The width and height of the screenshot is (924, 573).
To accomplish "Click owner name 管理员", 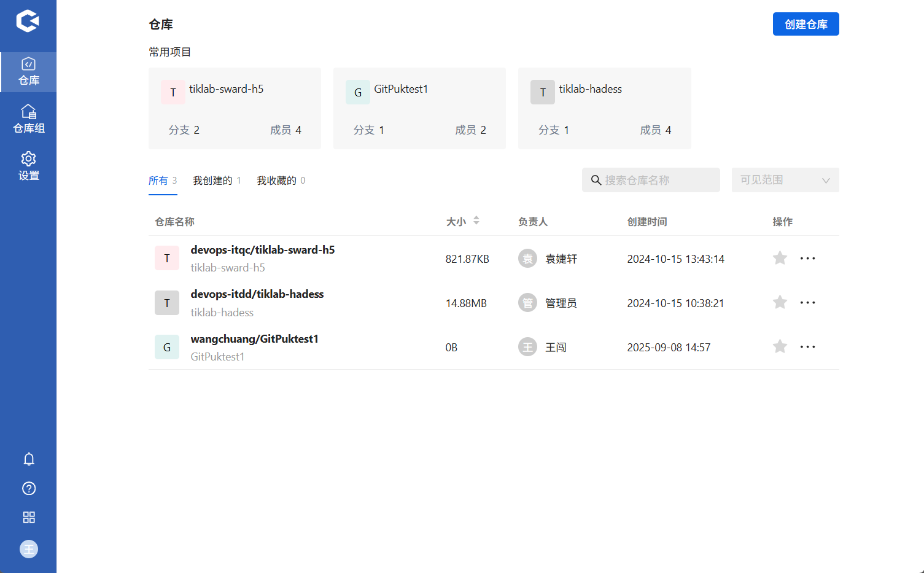I will pyautogui.click(x=561, y=303).
